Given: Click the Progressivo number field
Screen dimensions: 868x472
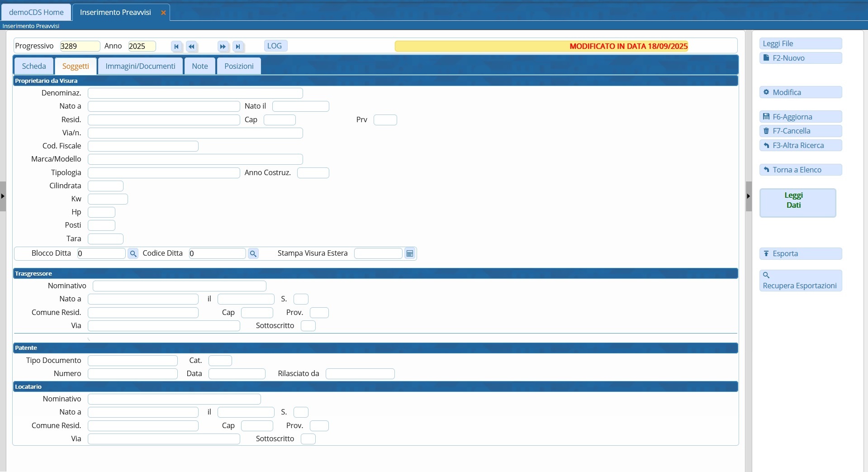Looking at the screenshot, I should click(80, 46).
